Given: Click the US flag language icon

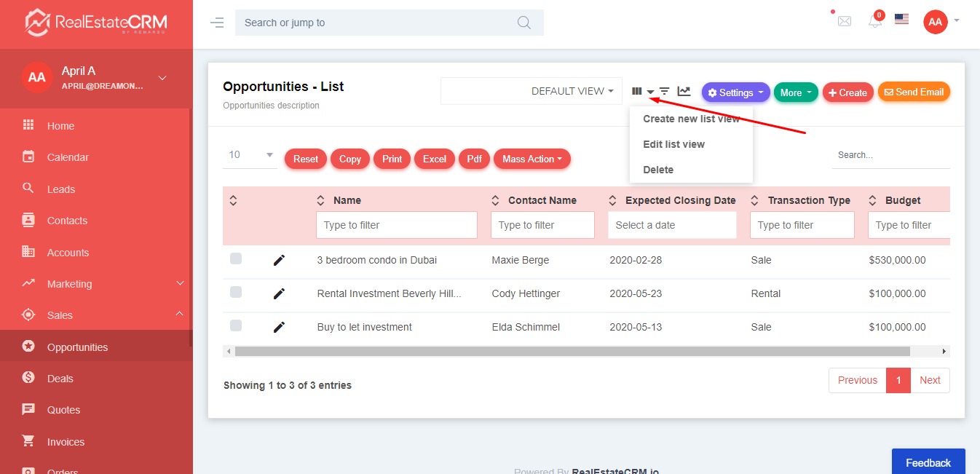Looking at the screenshot, I should point(901,20).
